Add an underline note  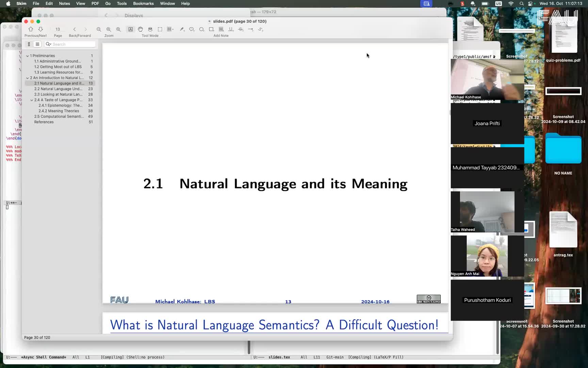[231, 29]
